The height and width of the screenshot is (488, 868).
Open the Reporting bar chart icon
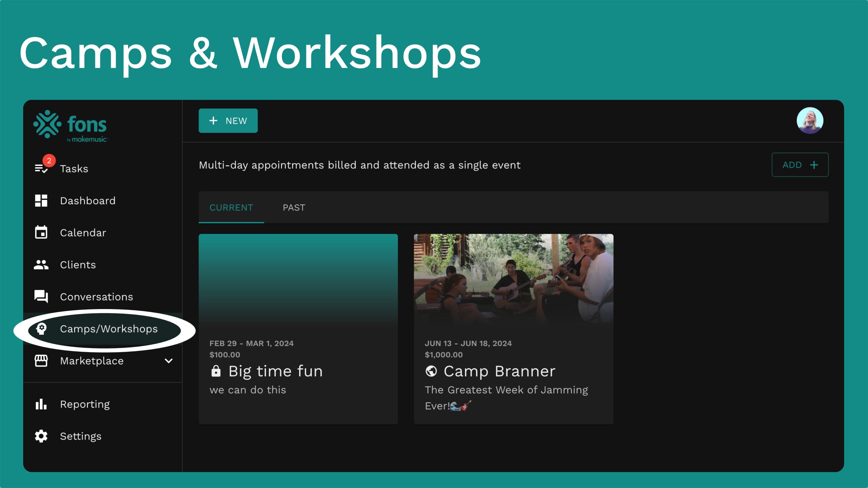[x=41, y=404]
